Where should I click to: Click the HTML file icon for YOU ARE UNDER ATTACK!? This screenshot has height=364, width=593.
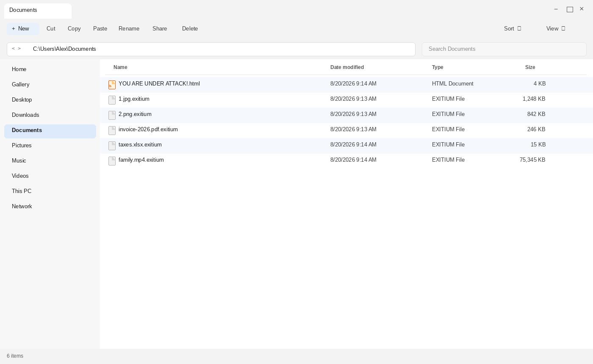click(112, 85)
